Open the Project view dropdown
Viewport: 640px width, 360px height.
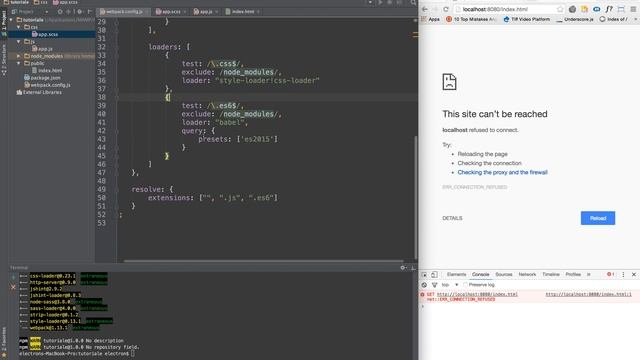point(31,11)
